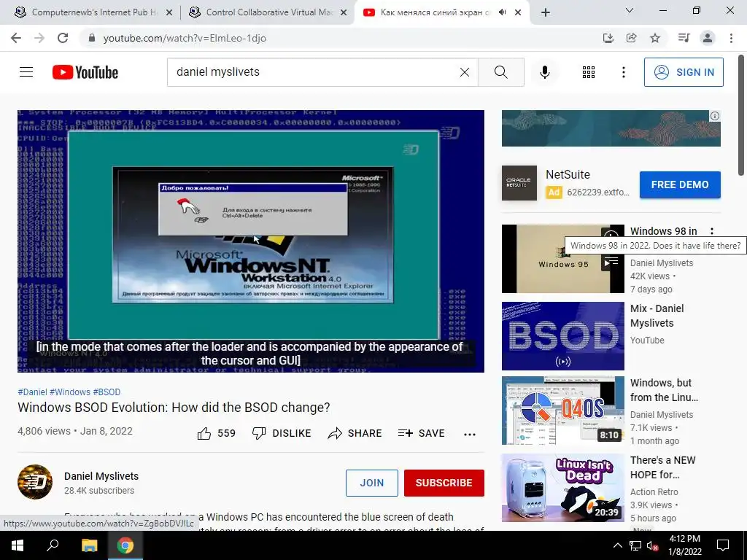Open the "There's a NEW HOPE for" title
747x560 pixels.
(x=662, y=467)
